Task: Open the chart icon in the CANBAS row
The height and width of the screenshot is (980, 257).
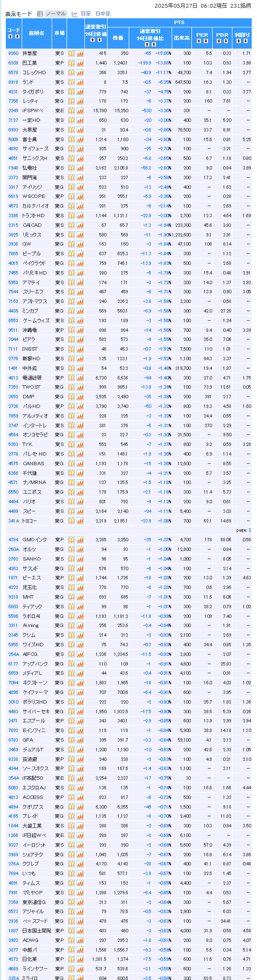Action: 80,463
